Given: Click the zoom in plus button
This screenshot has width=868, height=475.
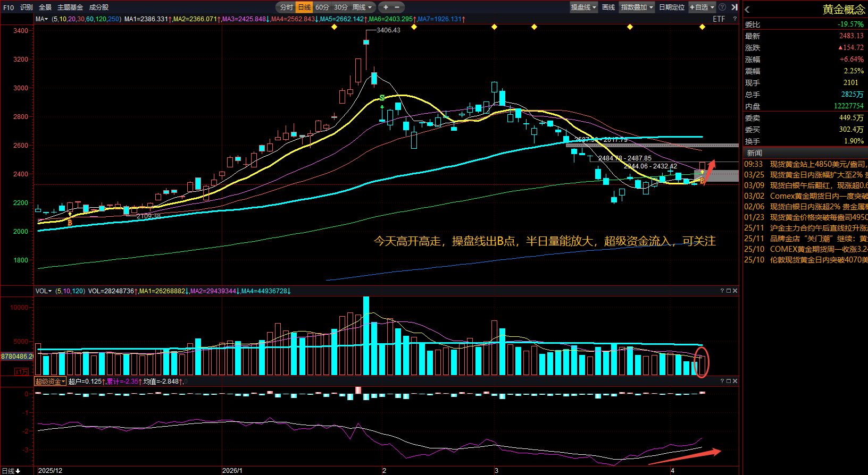Looking at the screenshot, I should coord(386,7).
